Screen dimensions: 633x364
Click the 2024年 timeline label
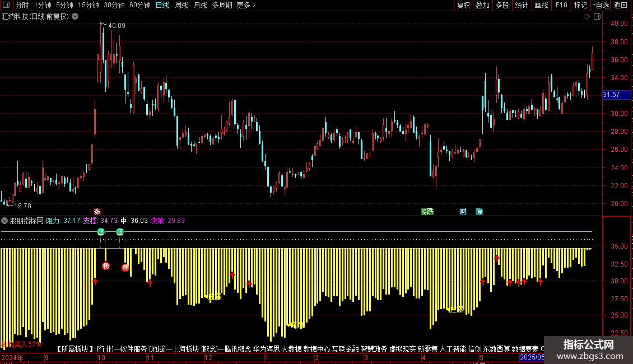click(x=12, y=357)
